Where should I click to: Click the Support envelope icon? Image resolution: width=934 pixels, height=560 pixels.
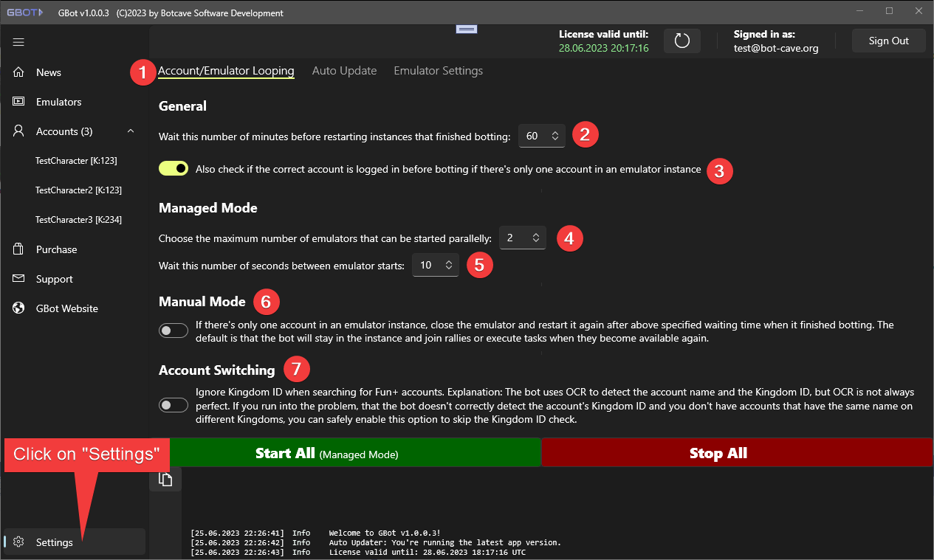point(19,279)
